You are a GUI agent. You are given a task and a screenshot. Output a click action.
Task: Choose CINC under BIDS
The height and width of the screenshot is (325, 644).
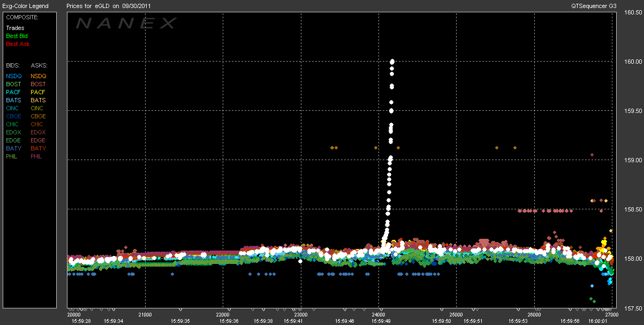click(13, 108)
